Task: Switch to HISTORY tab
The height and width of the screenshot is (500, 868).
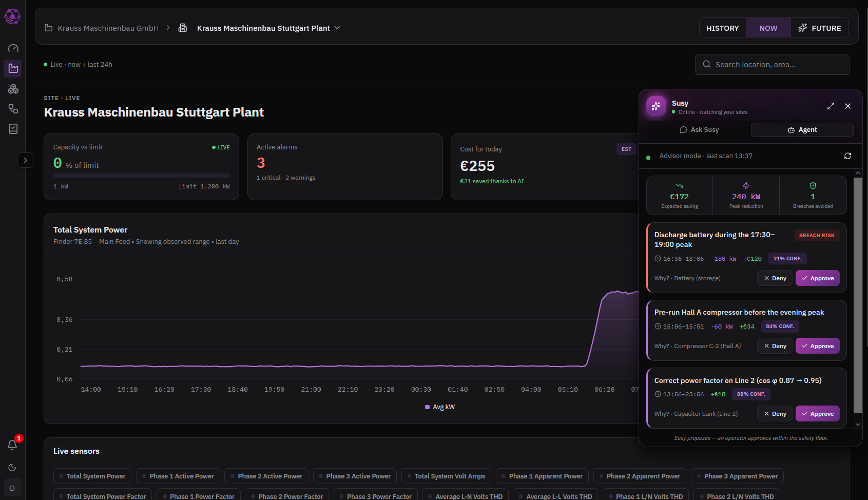Action: coord(722,28)
